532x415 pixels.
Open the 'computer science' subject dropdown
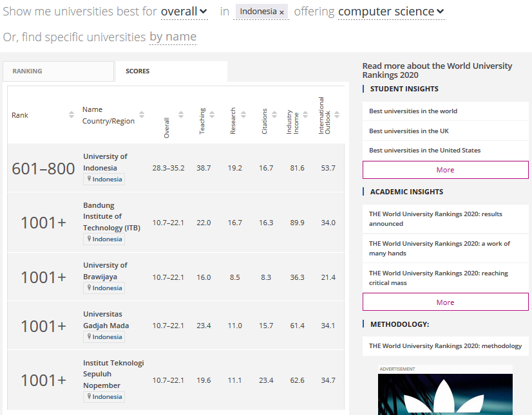391,12
